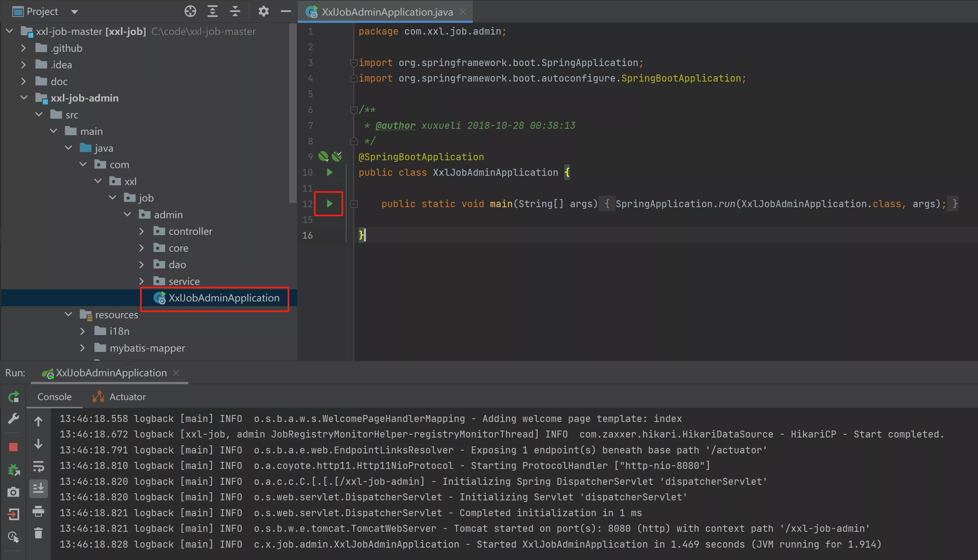The width and height of the screenshot is (978, 560).
Task: Click the down arrow in console toolbar
Action: pos(38,444)
